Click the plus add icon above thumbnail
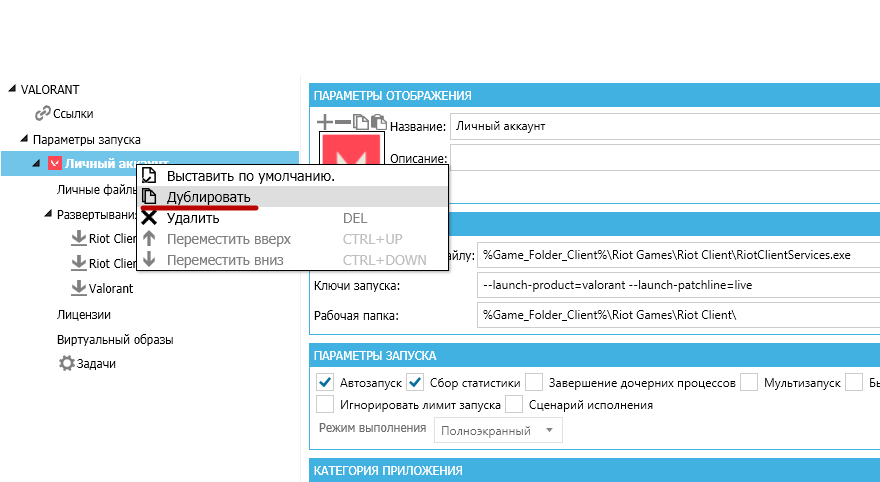 [x=324, y=121]
